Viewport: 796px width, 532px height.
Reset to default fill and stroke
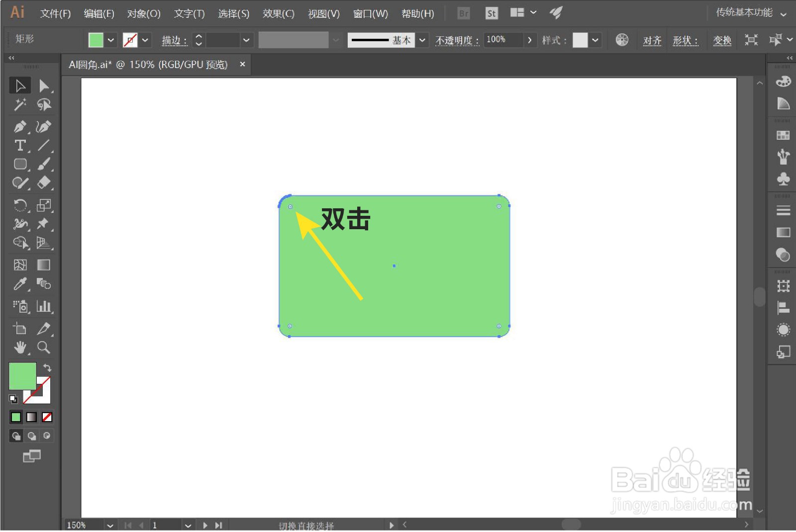coord(13,399)
